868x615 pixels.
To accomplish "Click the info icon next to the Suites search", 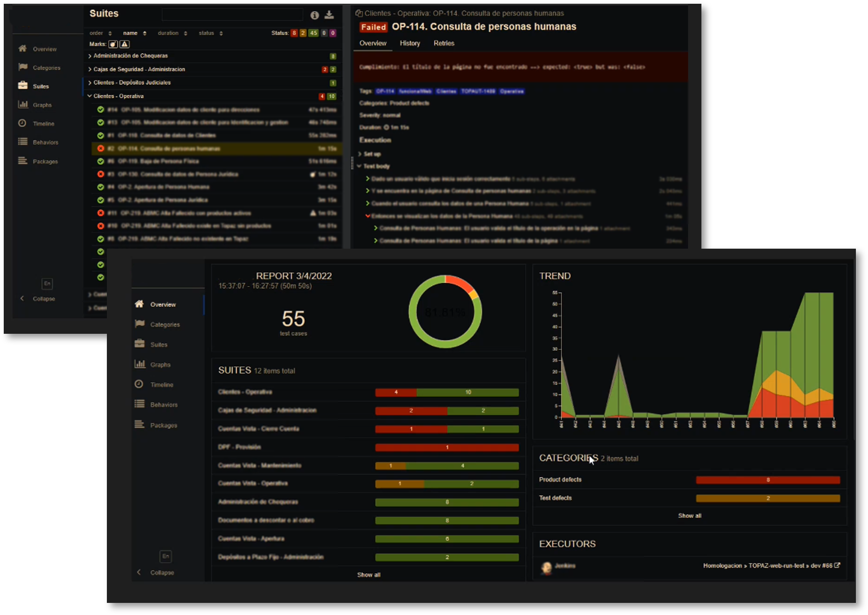I will [x=314, y=15].
